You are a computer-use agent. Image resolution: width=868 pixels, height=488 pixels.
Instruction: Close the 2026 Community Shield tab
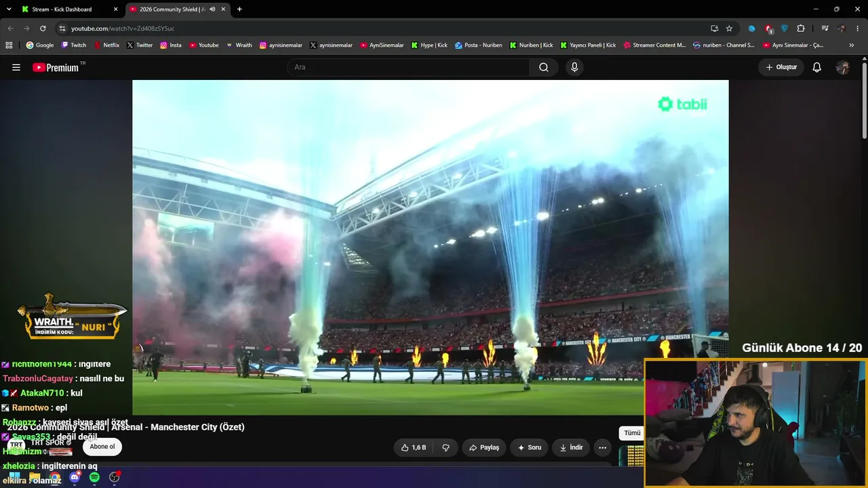point(223,9)
